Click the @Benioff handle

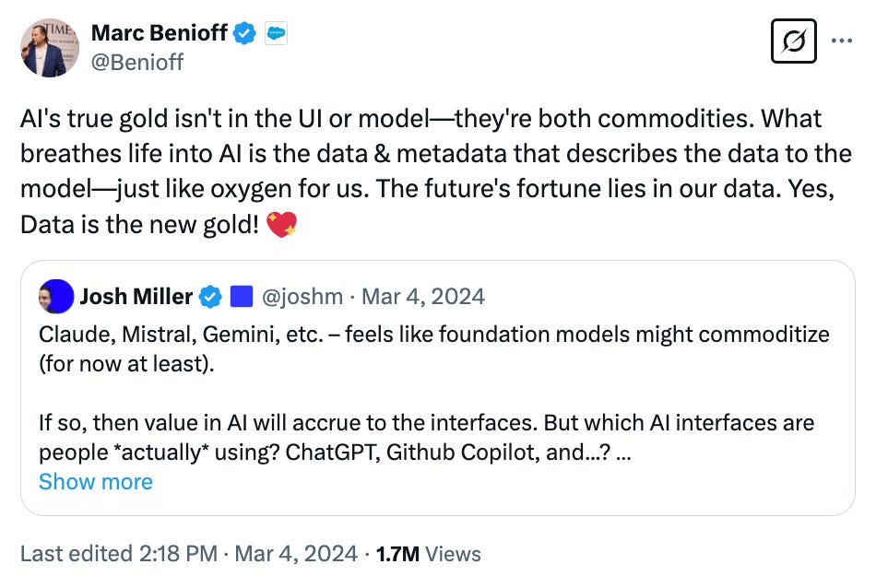tap(137, 62)
